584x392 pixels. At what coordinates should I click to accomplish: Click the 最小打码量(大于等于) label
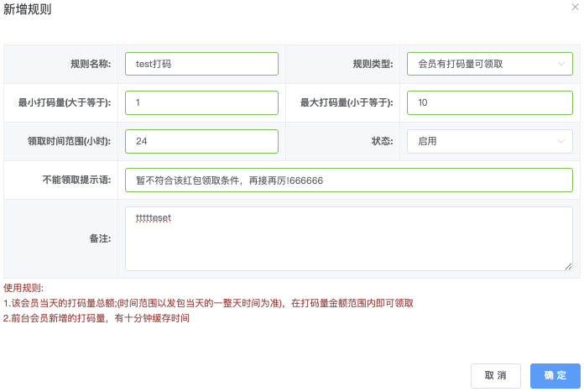64,102
